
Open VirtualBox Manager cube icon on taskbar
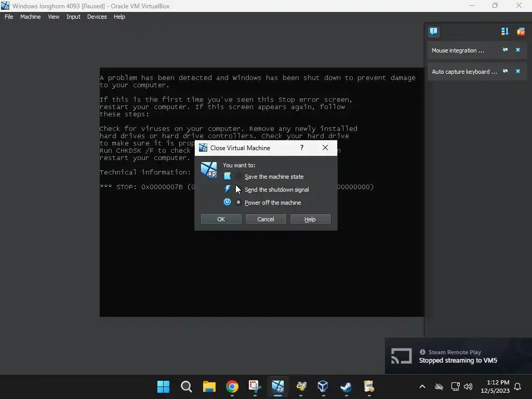tap(323, 387)
